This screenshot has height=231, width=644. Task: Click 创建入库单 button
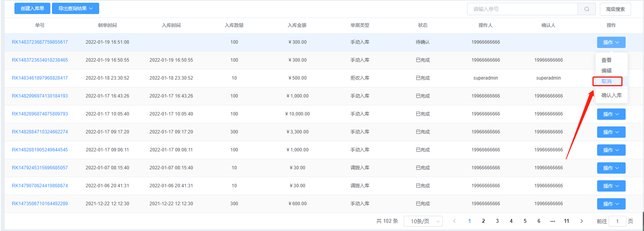point(32,9)
